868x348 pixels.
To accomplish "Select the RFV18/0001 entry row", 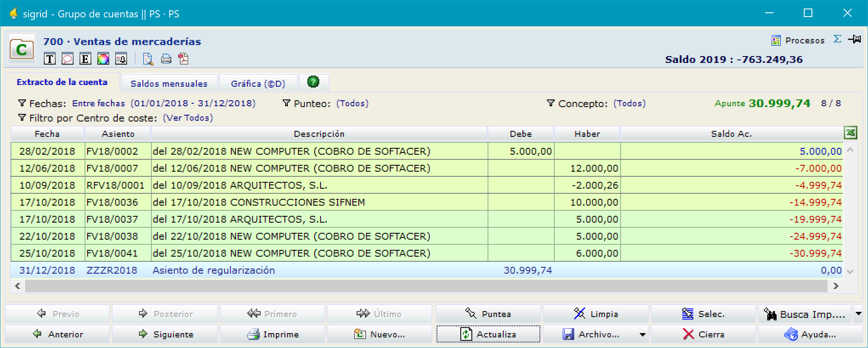I will click(x=427, y=185).
